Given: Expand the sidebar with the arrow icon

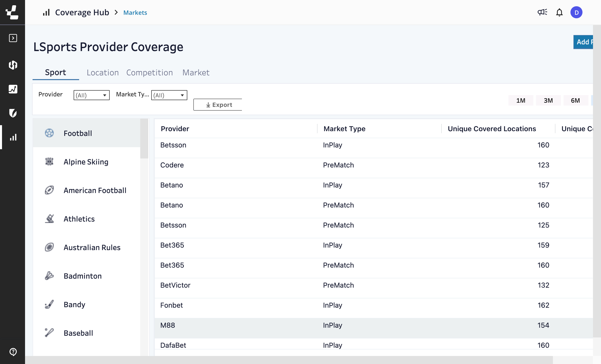Looking at the screenshot, I should 13,38.
